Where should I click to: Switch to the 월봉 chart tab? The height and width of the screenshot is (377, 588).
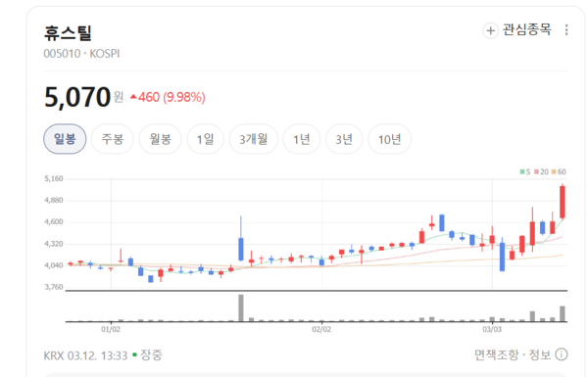(x=160, y=139)
